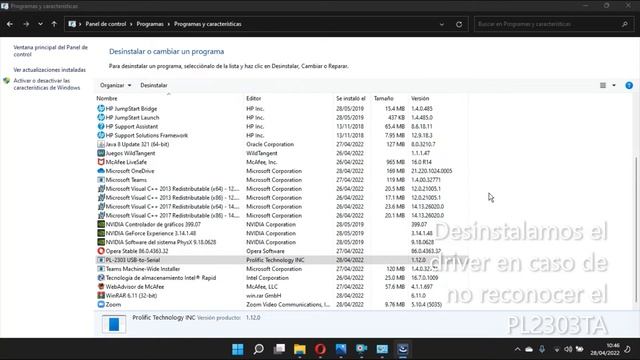
Task: Click Programas in the breadcrumb
Action: [150, 24]
